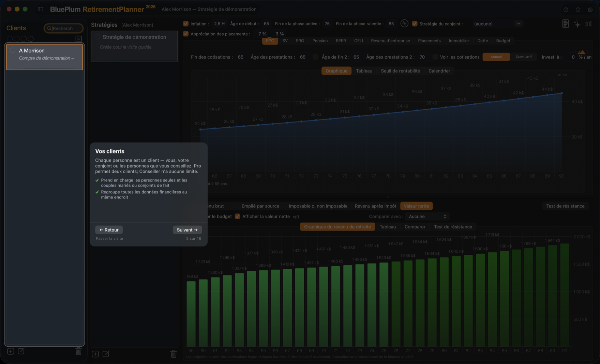600x364 pixels.
Task: Switch to the Budget tab
Action: coord(503,41)
